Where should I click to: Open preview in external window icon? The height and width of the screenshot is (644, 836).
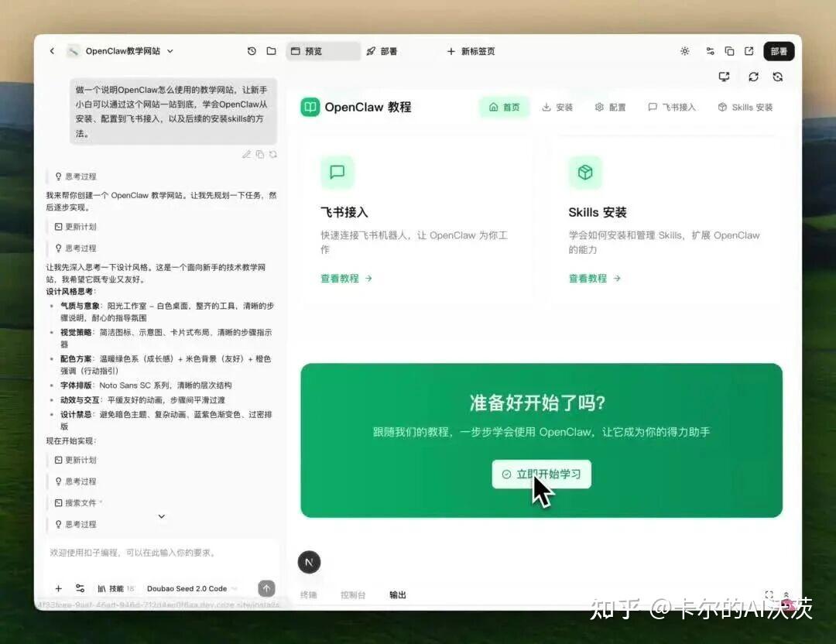click(x=749, y=51)
